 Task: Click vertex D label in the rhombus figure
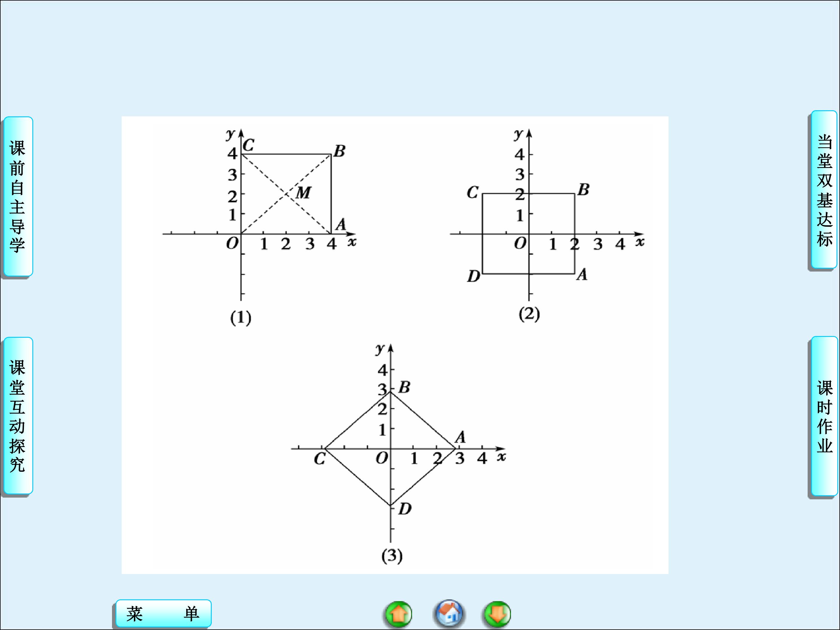(x=405, y=509)
